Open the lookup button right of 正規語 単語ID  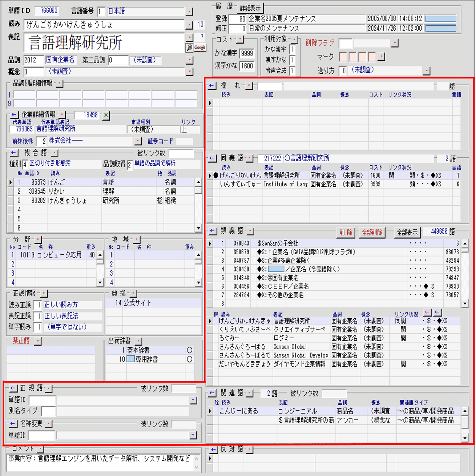(x=194, y=400)
